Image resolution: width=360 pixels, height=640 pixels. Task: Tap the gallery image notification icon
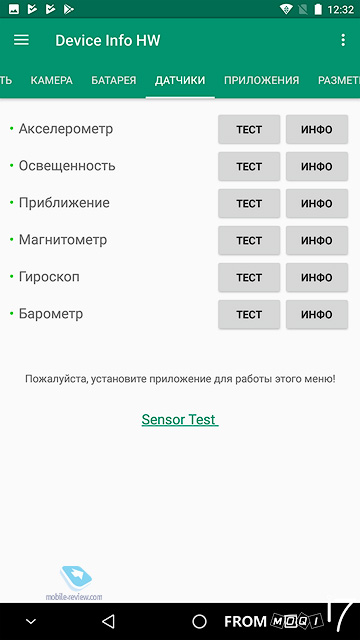[13, 9]
